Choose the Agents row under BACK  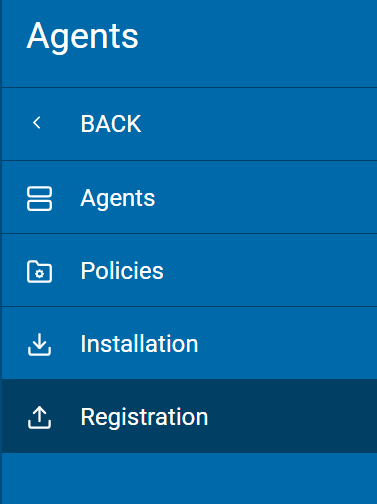point(189,197)
